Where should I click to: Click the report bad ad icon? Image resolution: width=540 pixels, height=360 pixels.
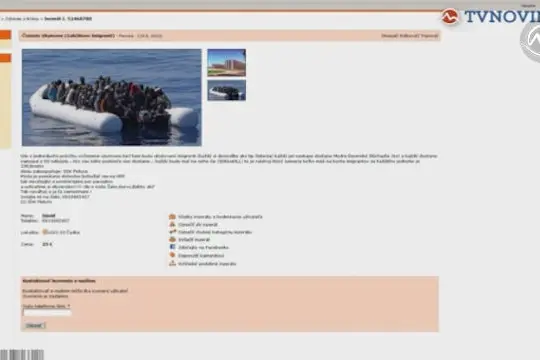[x=172, y=224]
